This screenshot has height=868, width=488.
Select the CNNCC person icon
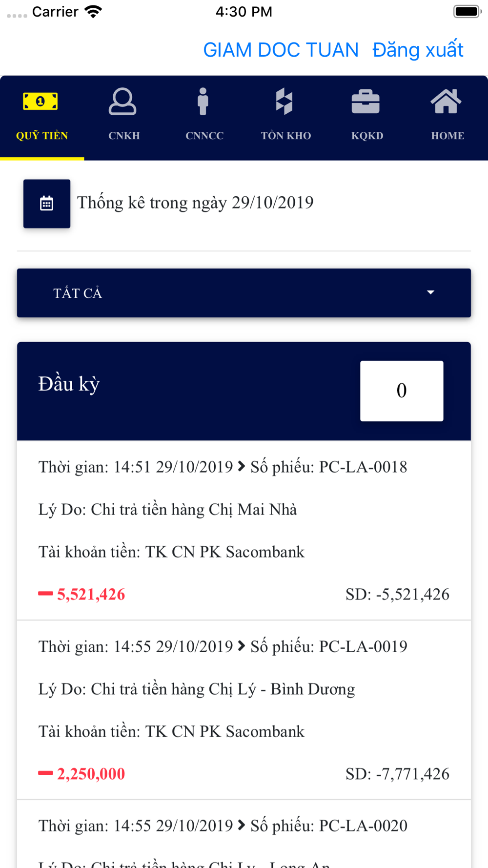click(x=203, y=102)
